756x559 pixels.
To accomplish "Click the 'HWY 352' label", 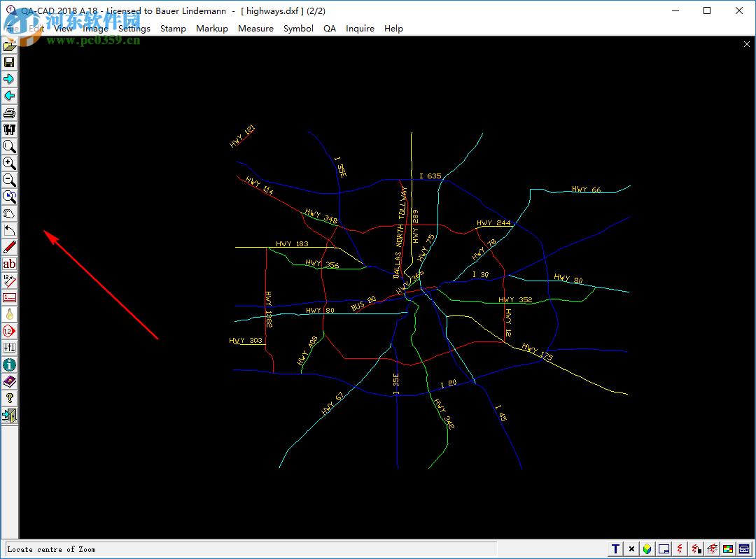I will [515, 299].
